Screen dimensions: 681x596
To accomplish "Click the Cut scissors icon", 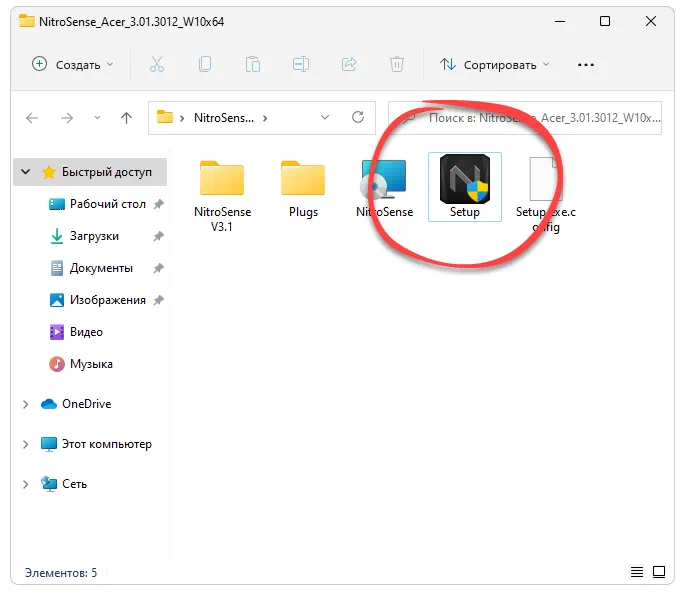I will pyautogui.click(x=157, y=64).
